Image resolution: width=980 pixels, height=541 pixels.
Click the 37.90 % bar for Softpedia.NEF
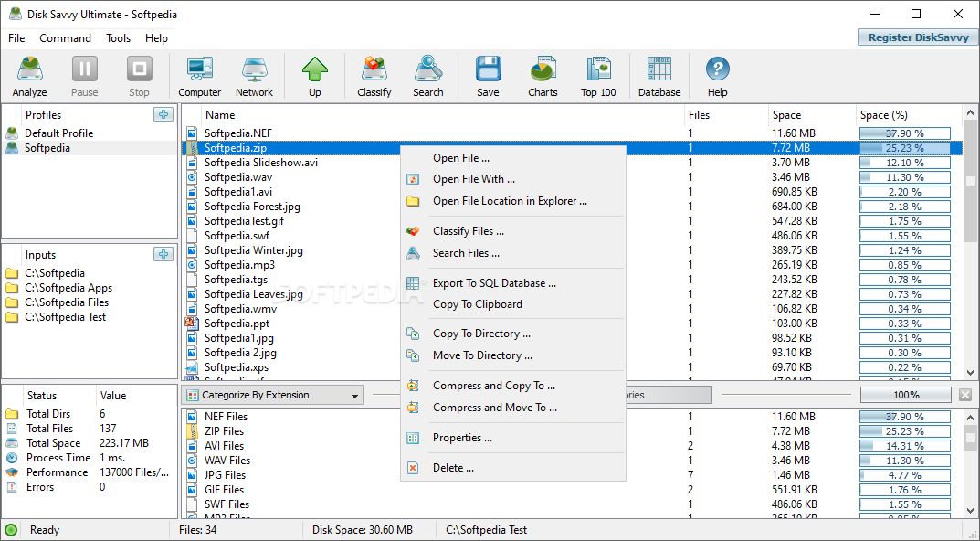click(x=905, y=133)
